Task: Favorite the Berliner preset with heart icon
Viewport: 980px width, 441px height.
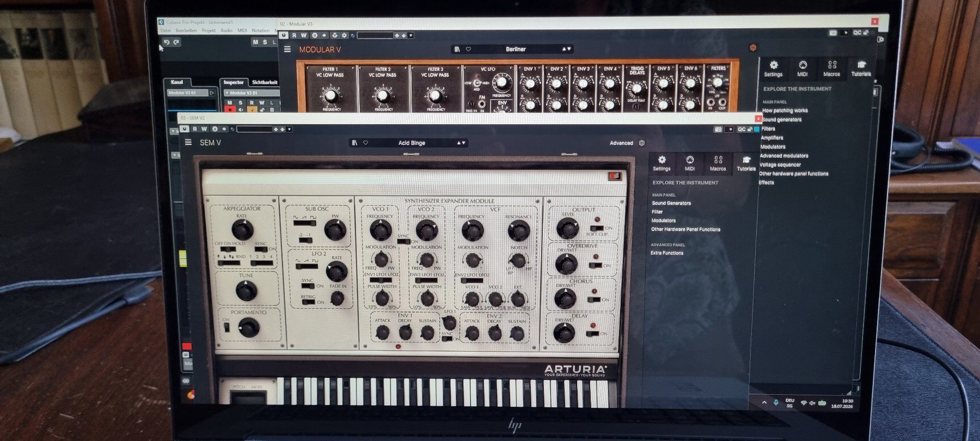Action: tap(468, 49)
